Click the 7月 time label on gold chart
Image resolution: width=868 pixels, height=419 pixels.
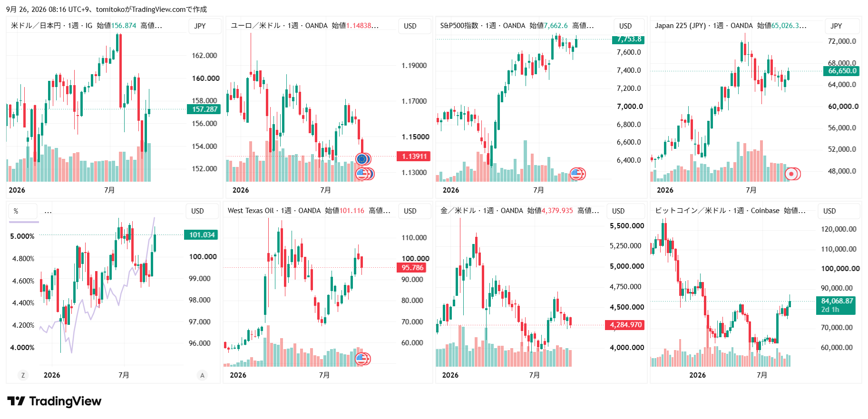pyautogui.click(x=535, y=375)
